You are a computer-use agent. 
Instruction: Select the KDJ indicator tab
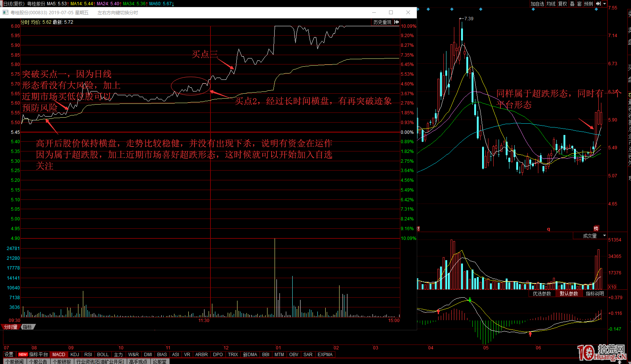tap(75, 354)
